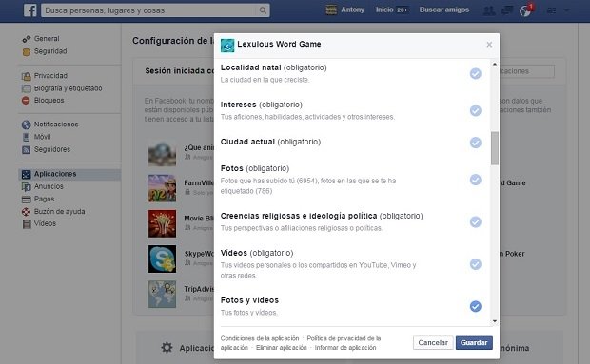The width and height of the screenshot is (590, 364).
Task: Click the Anuncios icon in sidebar
Action: click(x=26, y=186)
